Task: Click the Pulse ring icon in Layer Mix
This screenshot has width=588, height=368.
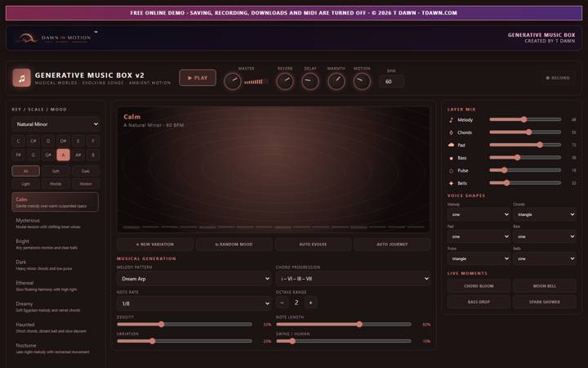Action: click(451, 170)
